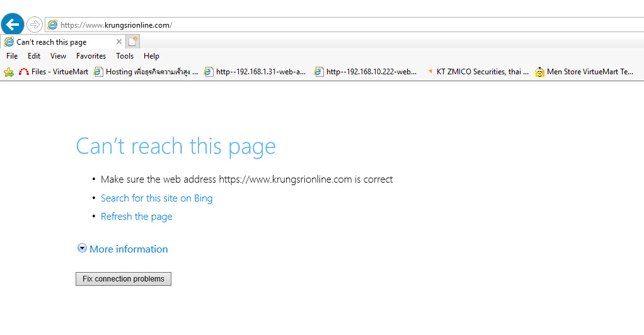Click the Refresh the page link

[x=136, y=217]
